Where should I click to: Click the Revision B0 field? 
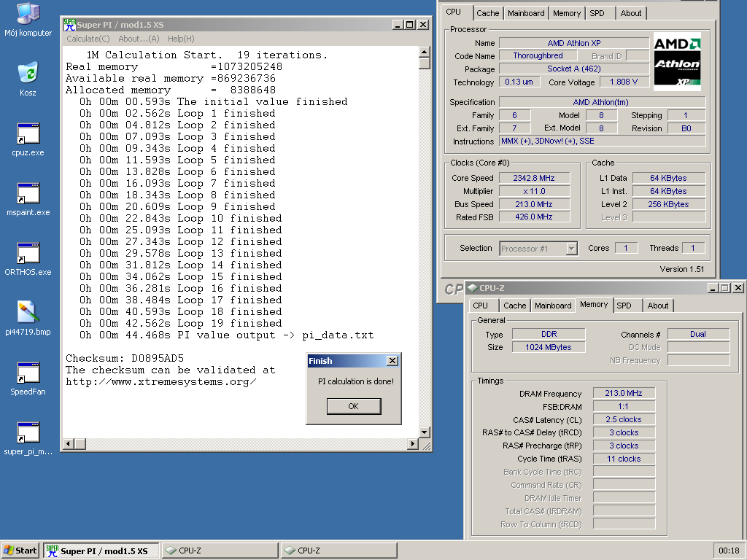(x=686, y=128)
